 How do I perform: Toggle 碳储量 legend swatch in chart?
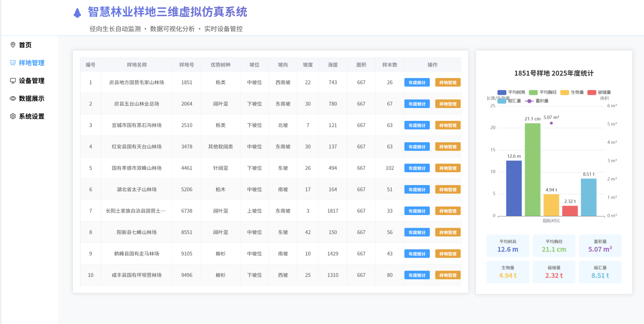point(592,92)
